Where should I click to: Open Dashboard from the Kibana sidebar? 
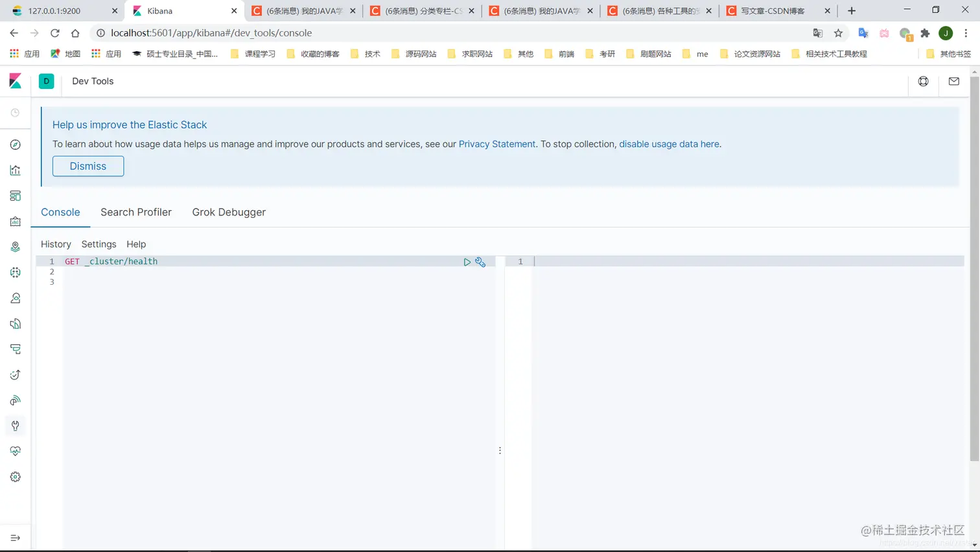[x=16, y=196]
